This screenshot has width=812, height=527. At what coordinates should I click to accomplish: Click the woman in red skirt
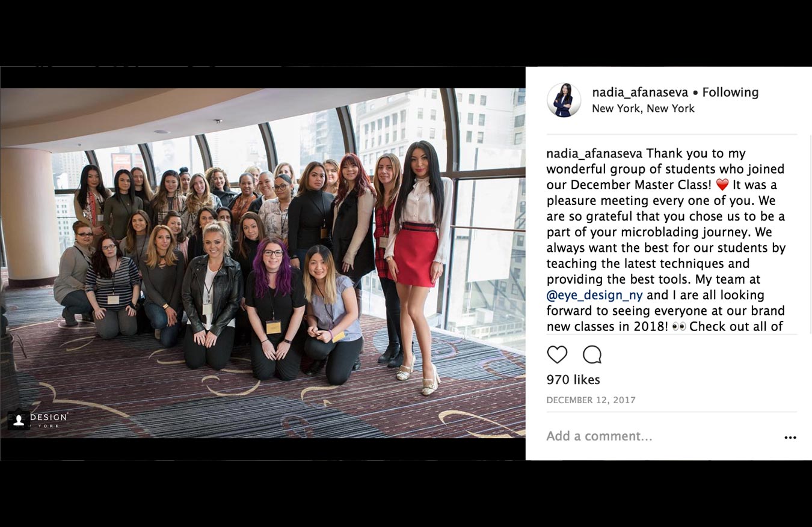tap(419, 264)
